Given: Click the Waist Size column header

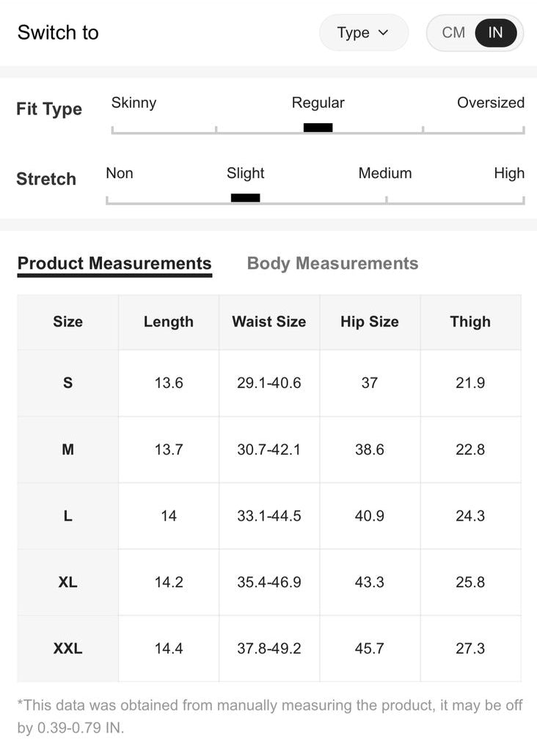Looking at the screenshot, I should pyautogui.click(x=268, y=322).
